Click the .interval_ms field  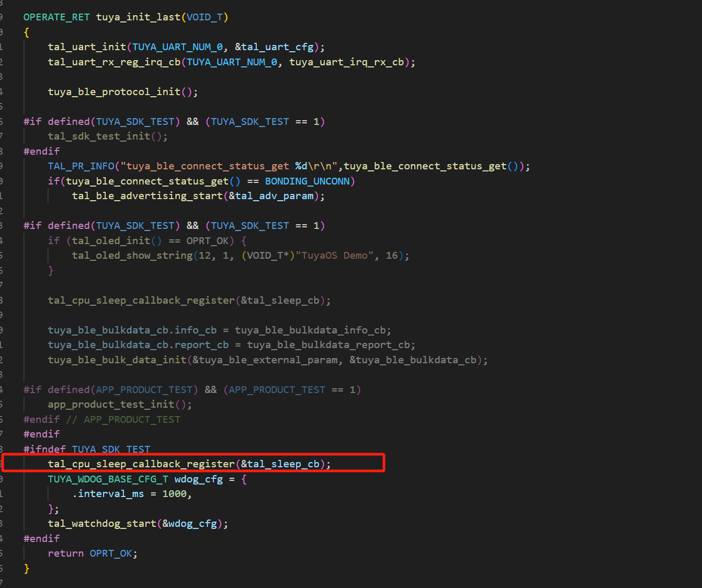point(108,494)
